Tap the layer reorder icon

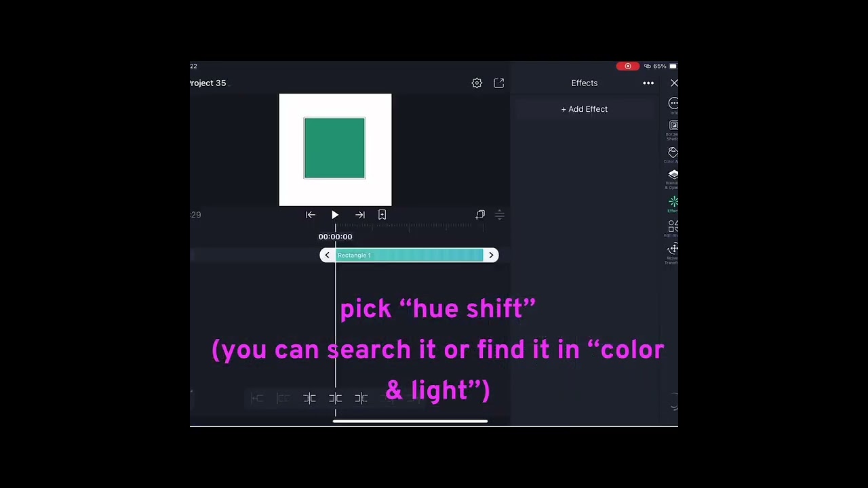(500, 215)
